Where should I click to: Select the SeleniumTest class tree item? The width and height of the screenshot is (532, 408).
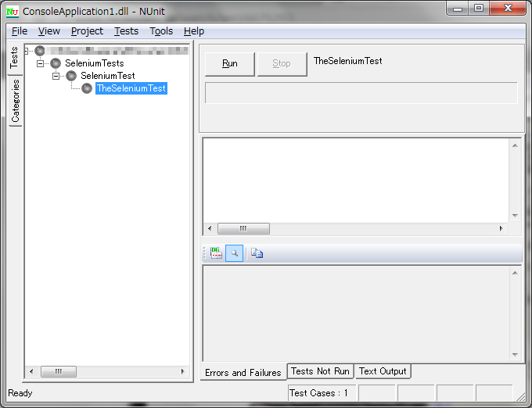pos(107,76)
